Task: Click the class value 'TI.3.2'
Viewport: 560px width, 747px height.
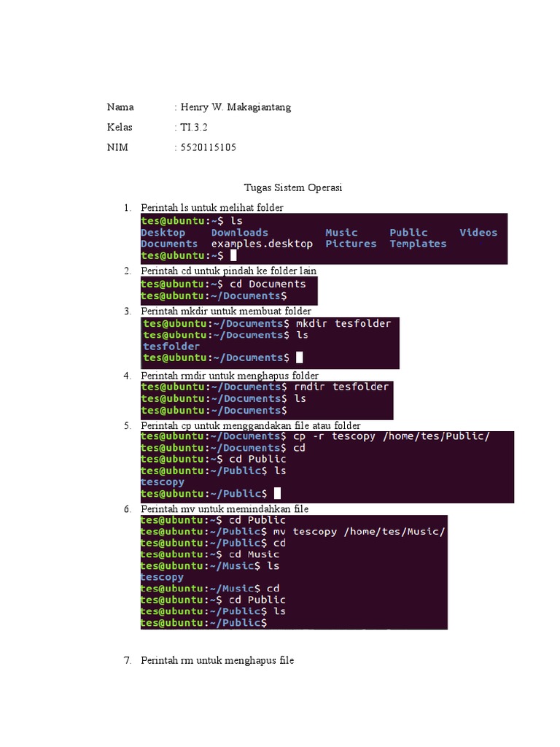Action: click(x=194, y=127)
